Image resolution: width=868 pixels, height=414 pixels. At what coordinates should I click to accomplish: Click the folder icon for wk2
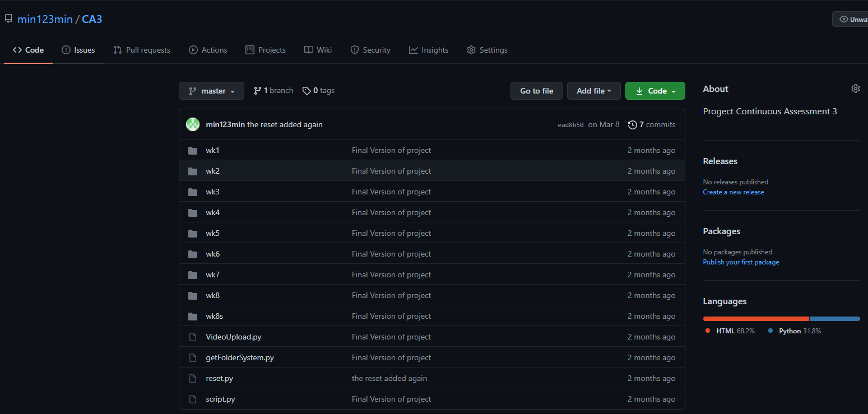click(193, 171)
